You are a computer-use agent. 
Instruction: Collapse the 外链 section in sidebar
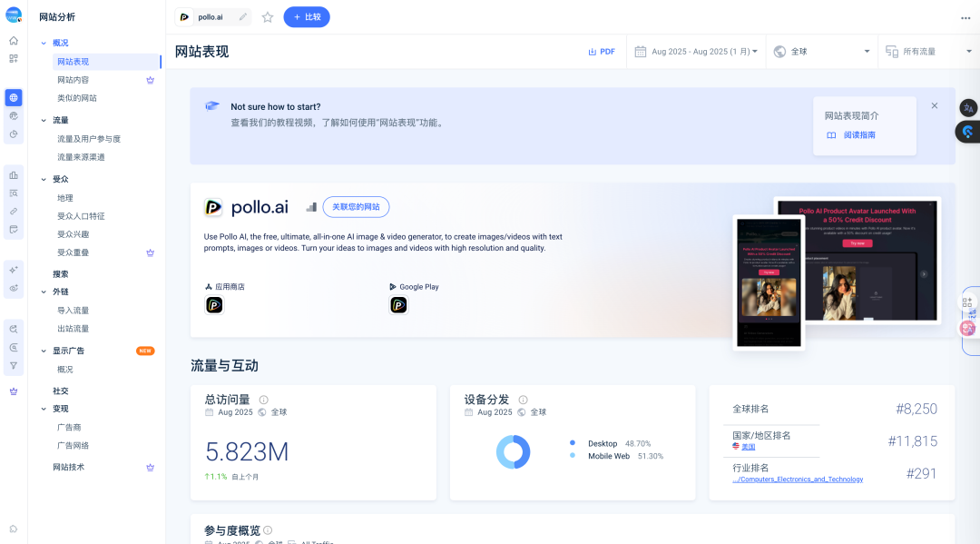pyautogui.click(x=44, y=292)
